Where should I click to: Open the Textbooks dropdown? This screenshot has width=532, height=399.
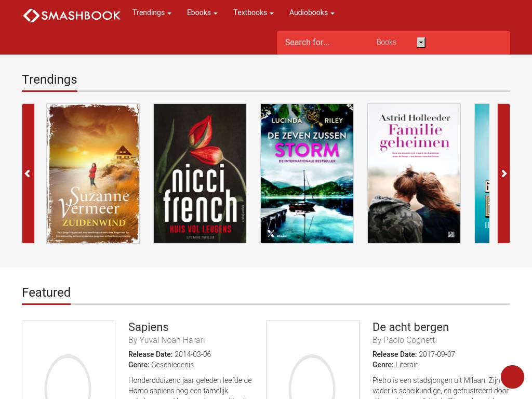pos(253,12)
